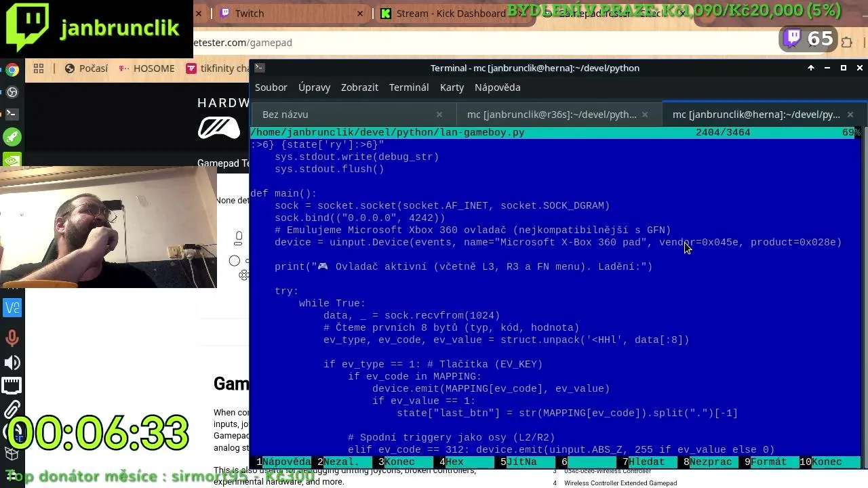
Task: Open the terminal launcher in the dock
Action: (12, 114)
